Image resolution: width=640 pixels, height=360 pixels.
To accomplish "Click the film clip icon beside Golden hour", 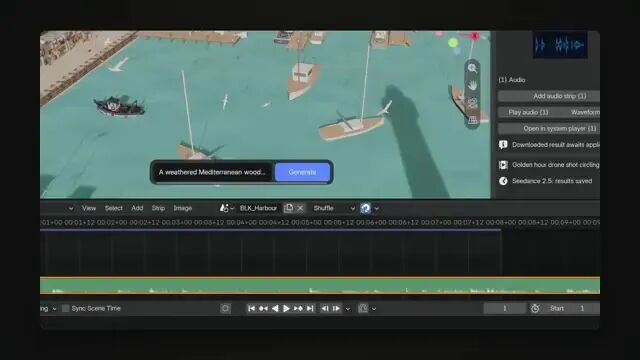I will pyautogui.click(x=503, y=164).
